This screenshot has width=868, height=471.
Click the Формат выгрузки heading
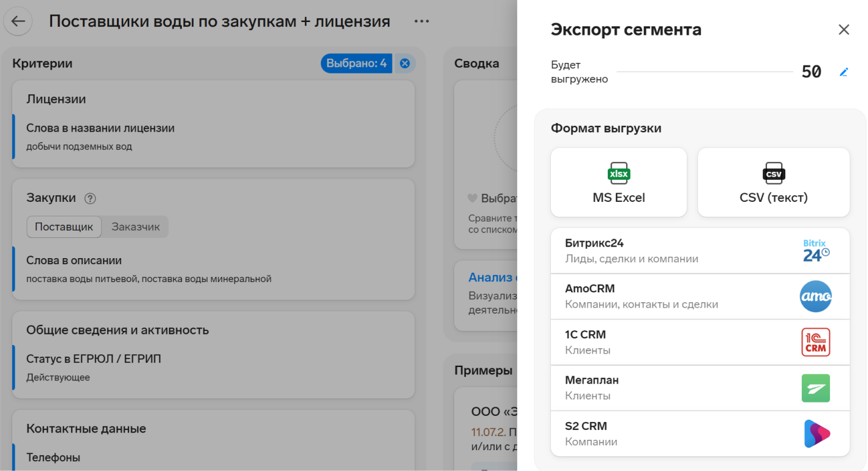coord(606,128)
